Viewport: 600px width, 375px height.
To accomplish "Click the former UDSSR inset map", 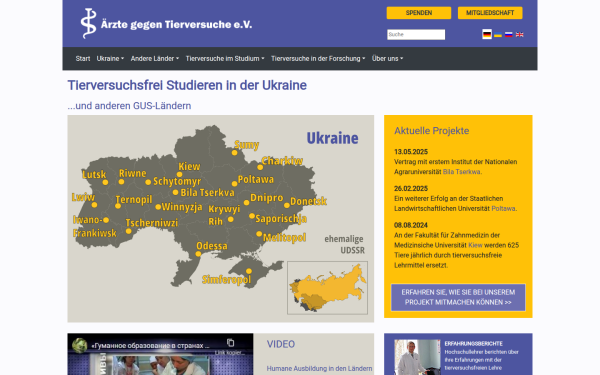I will (328, 288).
